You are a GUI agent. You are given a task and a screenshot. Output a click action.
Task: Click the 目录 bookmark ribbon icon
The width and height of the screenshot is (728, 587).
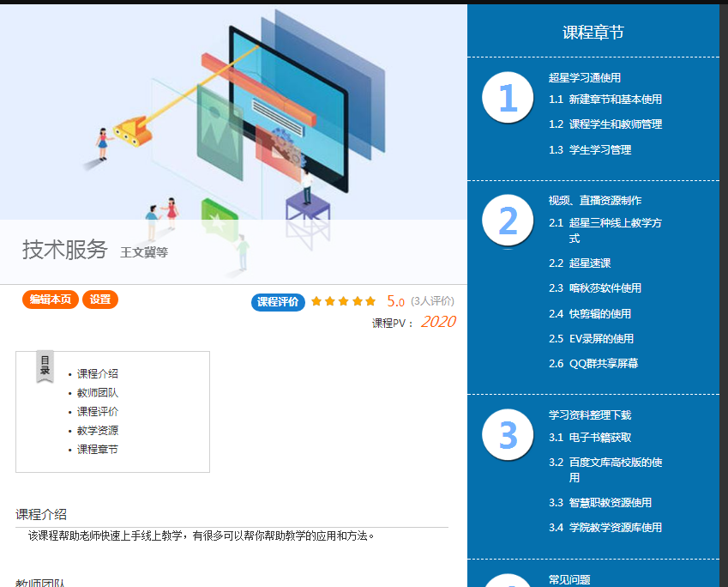pyautogui.click(x=45, y=366)
